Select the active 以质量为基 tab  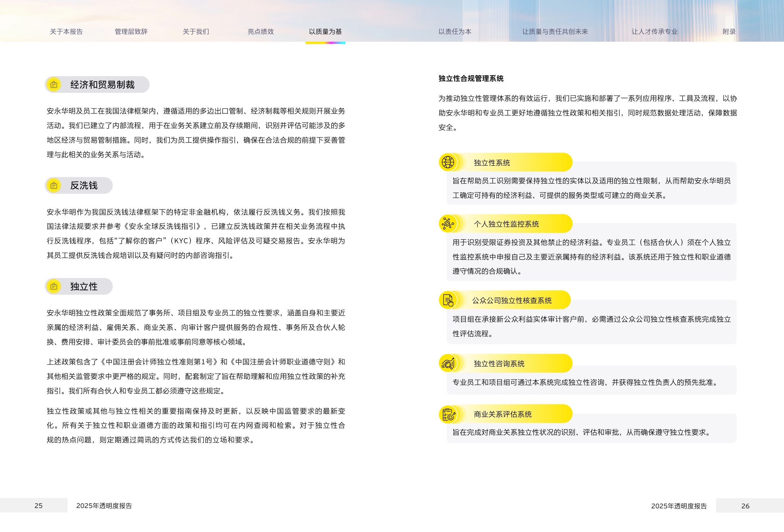[325, 32]
